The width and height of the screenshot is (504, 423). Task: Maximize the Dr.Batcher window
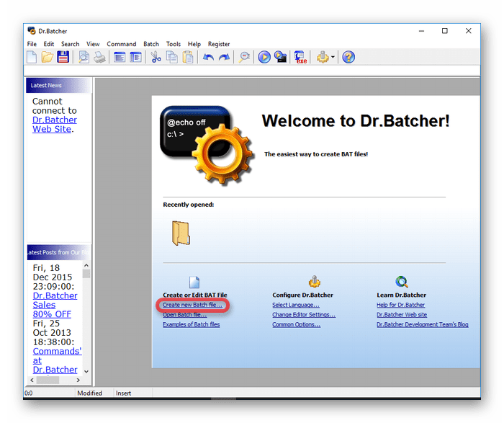(445, 31)
